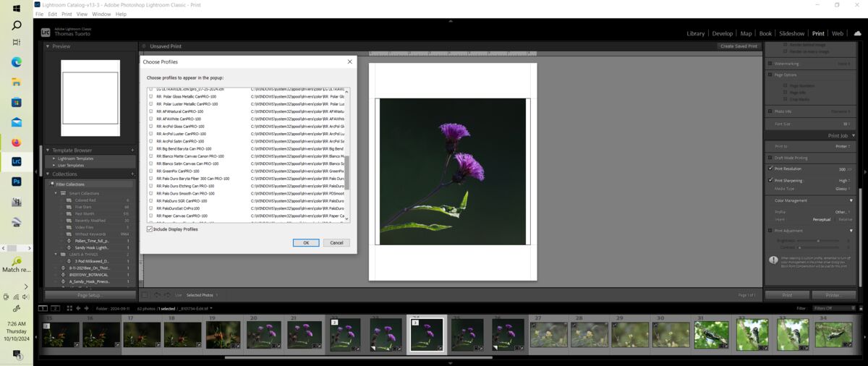Select main window display button 1
Screen dimensions: 868x366
click(x=43, y=308)
